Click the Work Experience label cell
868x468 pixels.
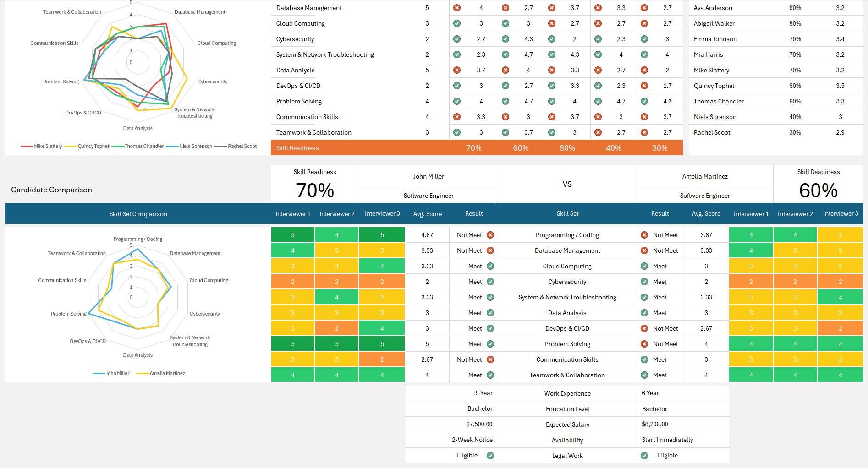click(x=567, y=393)
